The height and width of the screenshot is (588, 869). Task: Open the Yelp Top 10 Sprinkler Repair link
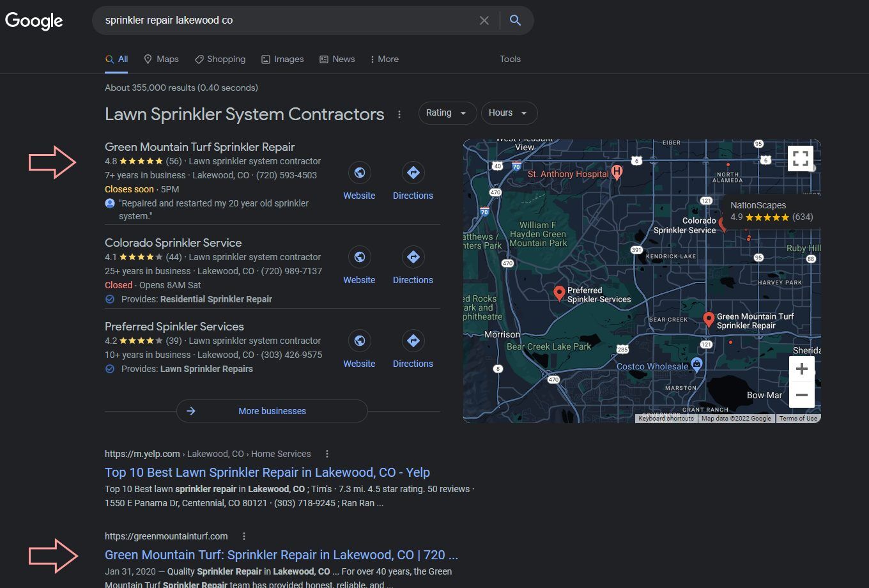(x=266, y=472)
